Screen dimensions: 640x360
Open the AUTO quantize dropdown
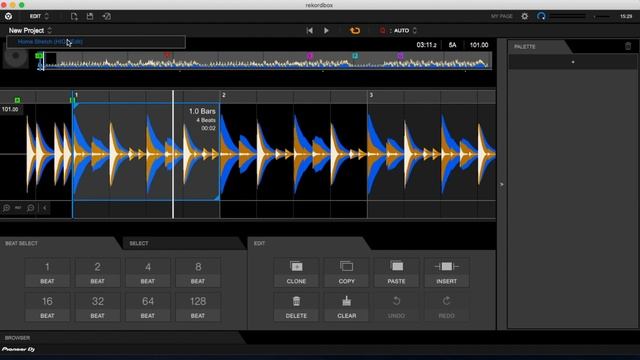click(x=405, y=30)
